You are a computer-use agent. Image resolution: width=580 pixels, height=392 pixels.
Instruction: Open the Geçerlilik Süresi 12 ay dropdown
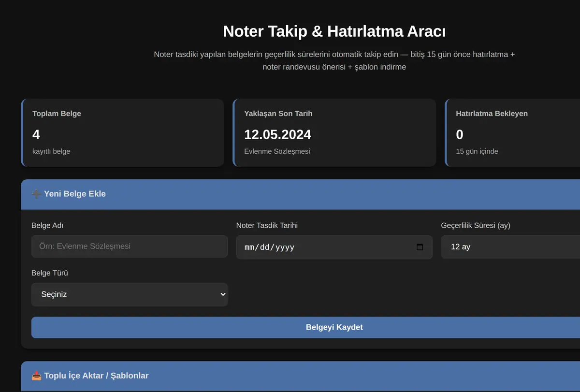(510, 247)
